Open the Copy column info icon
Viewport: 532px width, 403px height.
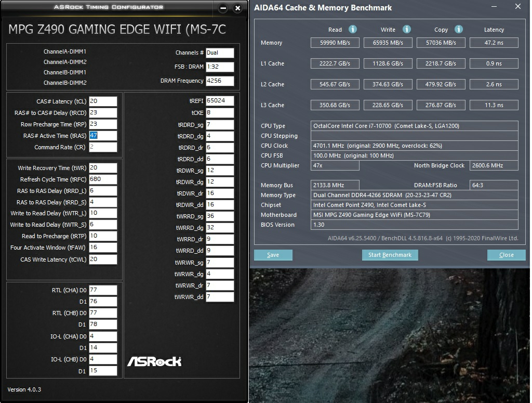[458, 29]
